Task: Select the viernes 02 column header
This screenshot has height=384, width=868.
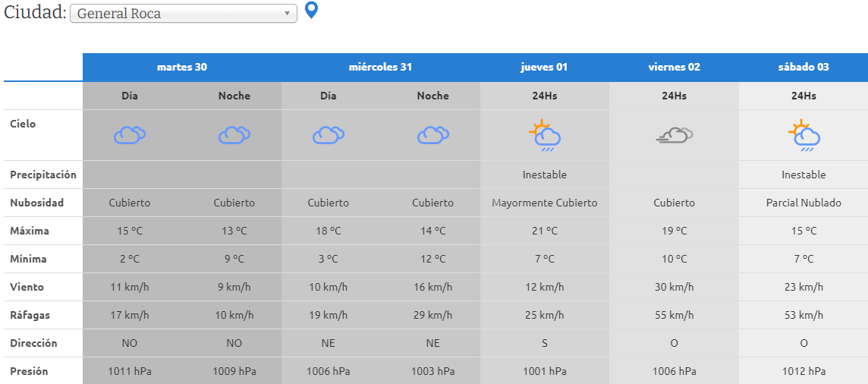Action: click(674, 67)
